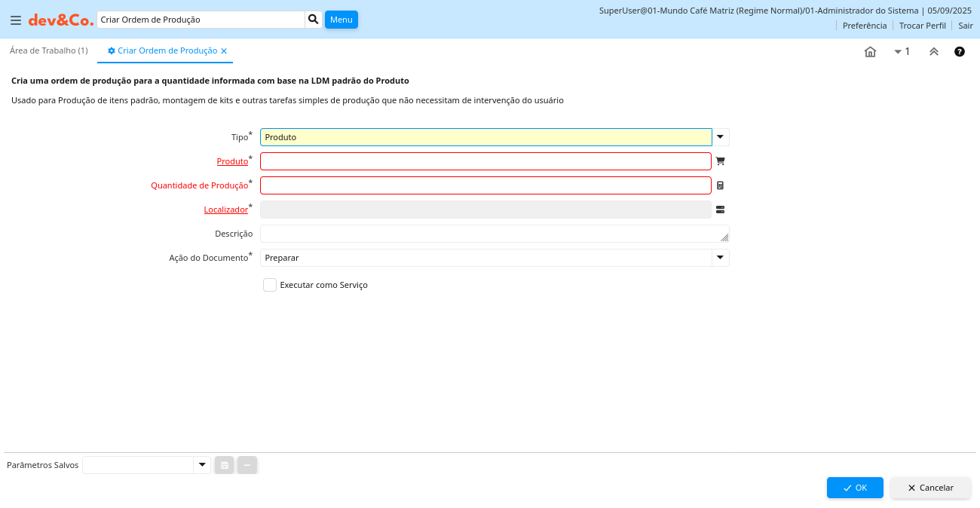980x508 pixels.
Task: Open the hamburger menu icon
Action: coord(16,20)
